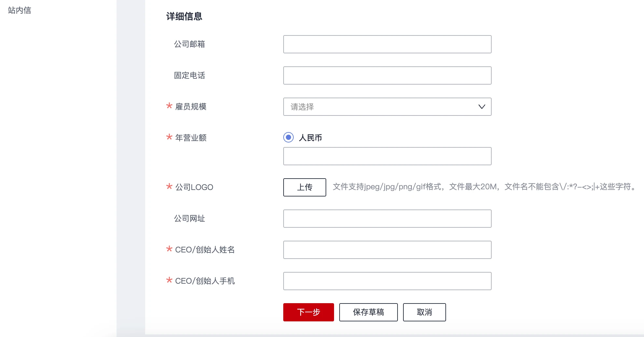The image size is (644, 337).
Task: Click the 年营业额 field label
Action: (191, 138)
